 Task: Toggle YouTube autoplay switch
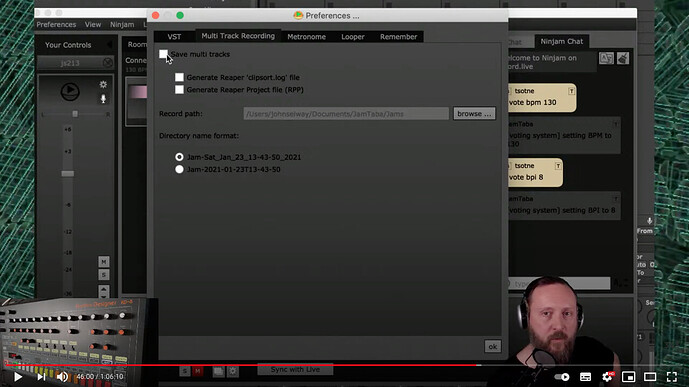(562, 377)
